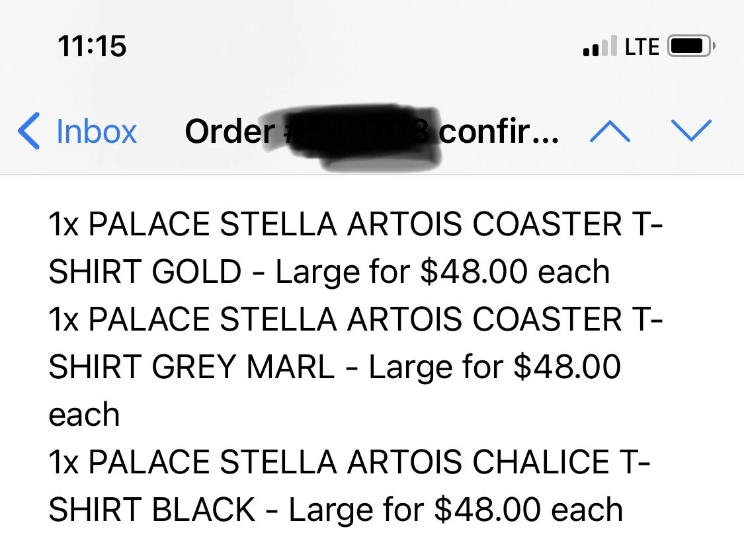The width and height of the screenshot is (744, 560).
Task: Tap the SHIRT GREY MARL text
Action: coord(192,367)
